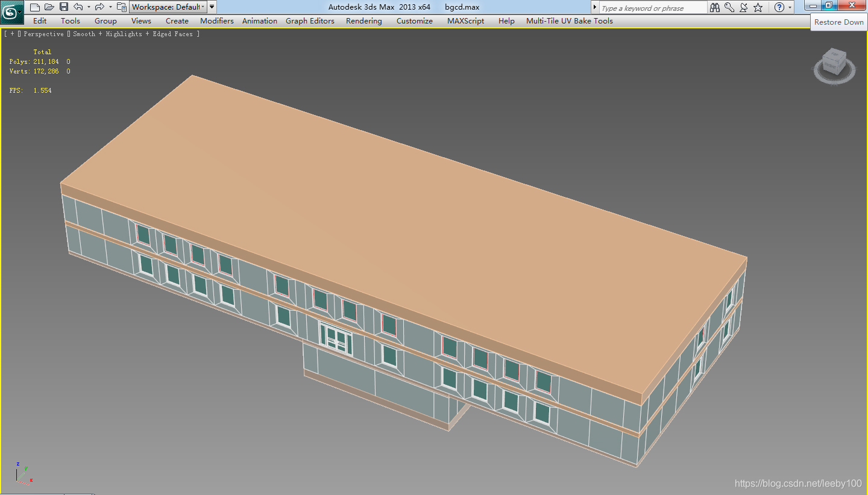The image size is (868, 495).
Task: Create a new scene with New icon
Action: [x=35, y=7]
